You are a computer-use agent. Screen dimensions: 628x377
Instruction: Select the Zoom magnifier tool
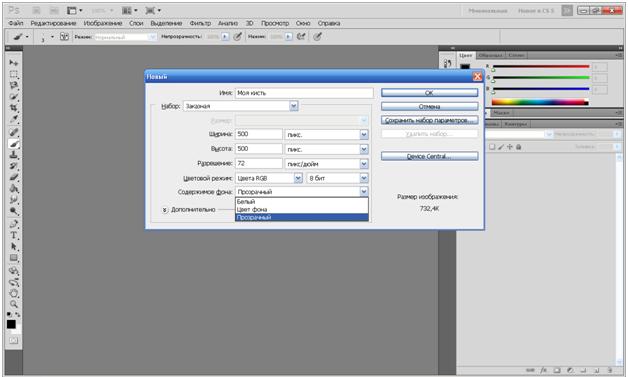click(x=14, y=304)
